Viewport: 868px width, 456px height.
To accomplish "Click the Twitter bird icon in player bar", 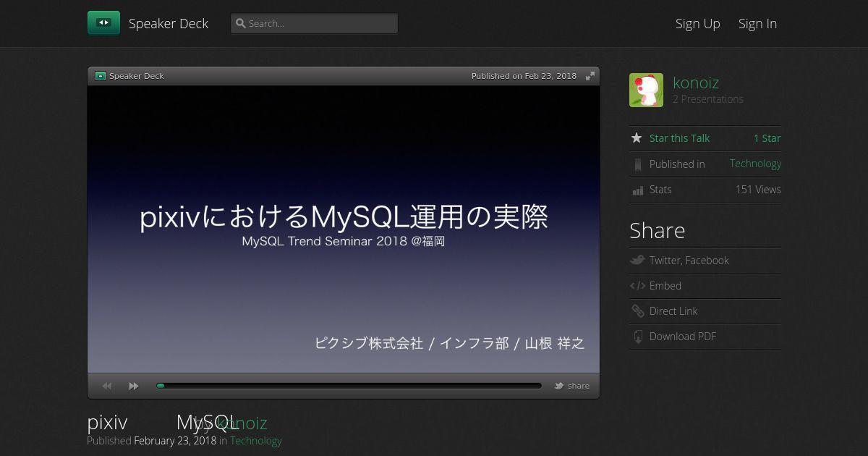I will (x=559, y=386).
